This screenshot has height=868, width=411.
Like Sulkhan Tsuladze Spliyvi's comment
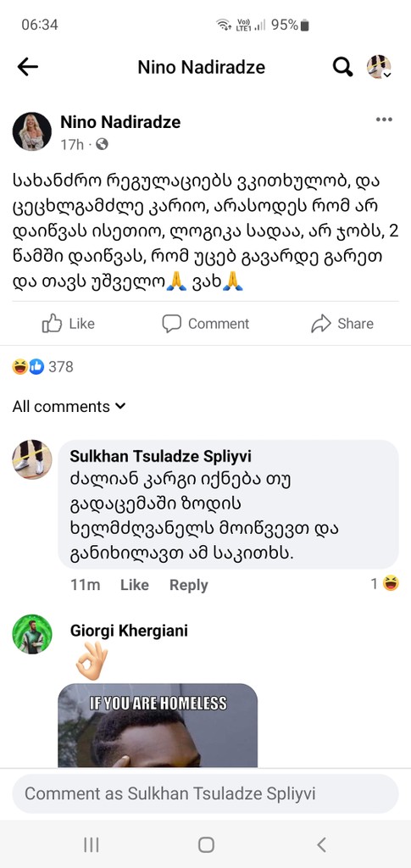135,585
